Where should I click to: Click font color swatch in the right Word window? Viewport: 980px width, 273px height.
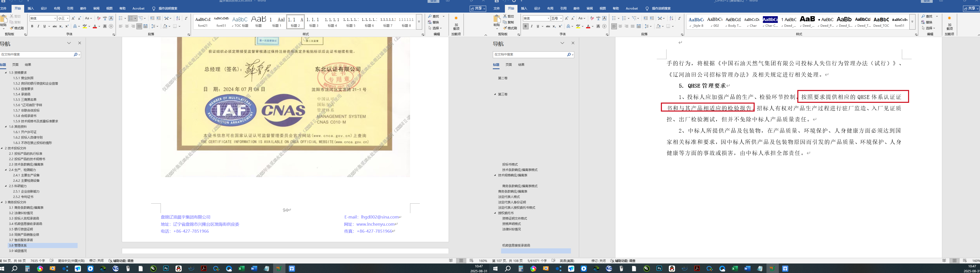coord(588,26)
